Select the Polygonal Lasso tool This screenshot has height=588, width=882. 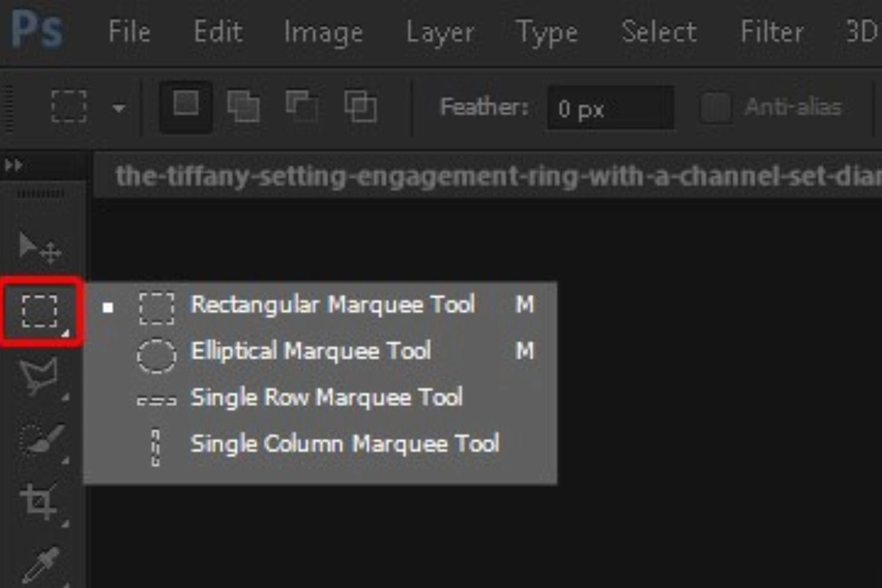pos(39,376)
